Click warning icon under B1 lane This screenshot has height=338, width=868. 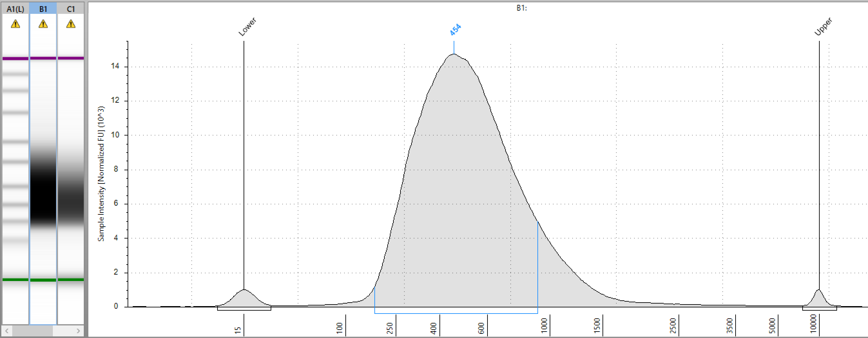(43, 24)
